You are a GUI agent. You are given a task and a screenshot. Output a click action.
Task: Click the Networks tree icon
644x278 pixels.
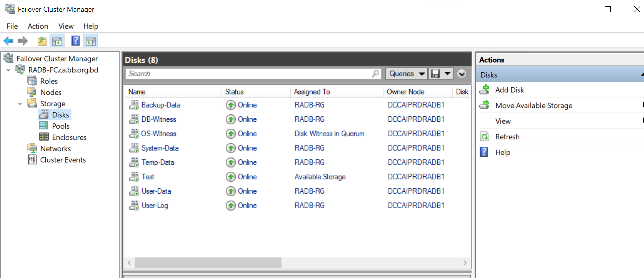pyautogui.click(x=32, y=148)
